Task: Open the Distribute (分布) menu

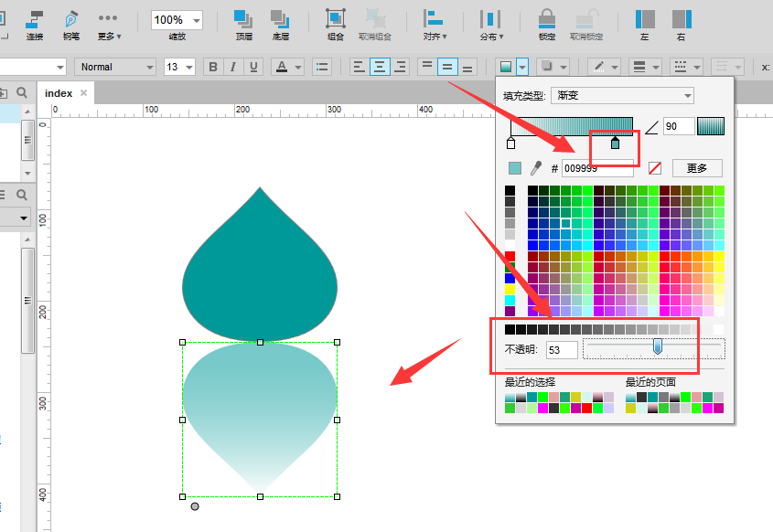Action: 491,26
